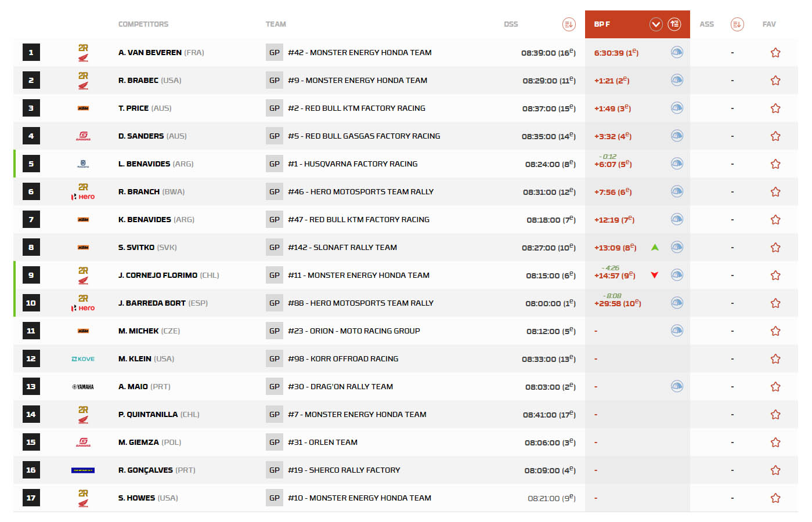Click KOVE brand logo for M. Klein
Image resolution: width=812 pixels, height=522 pixels.
click(83, 359)
